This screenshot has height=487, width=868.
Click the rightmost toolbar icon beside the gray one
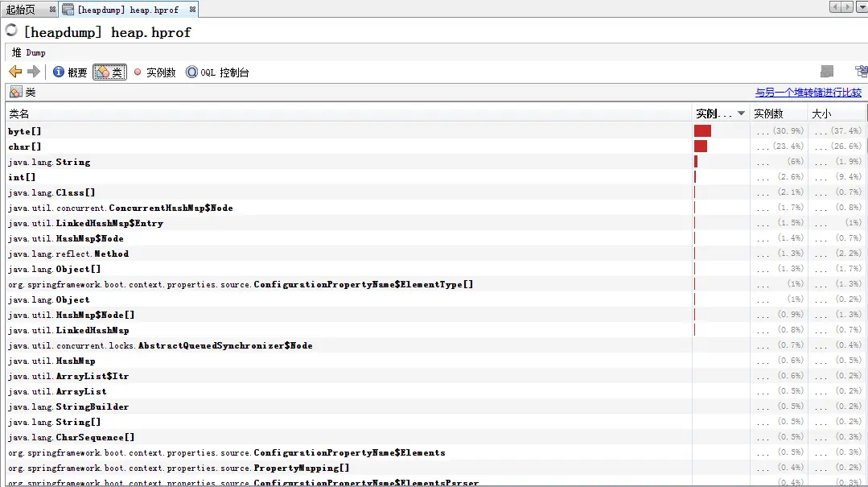click(x=862, y=72)
